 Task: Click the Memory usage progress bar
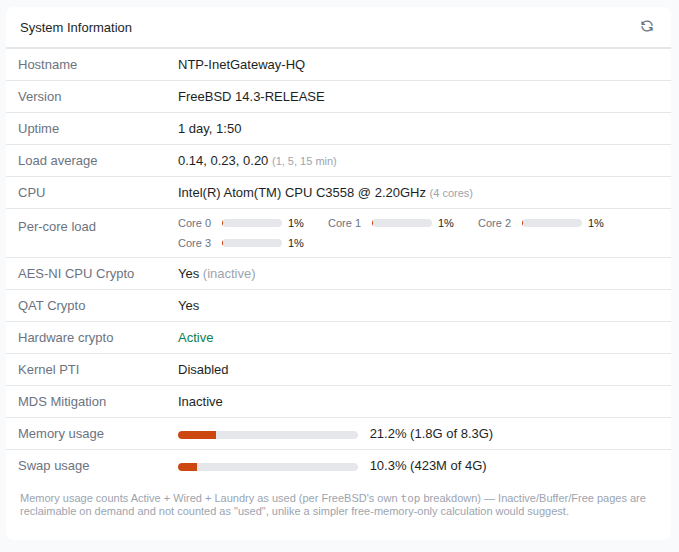268,435
